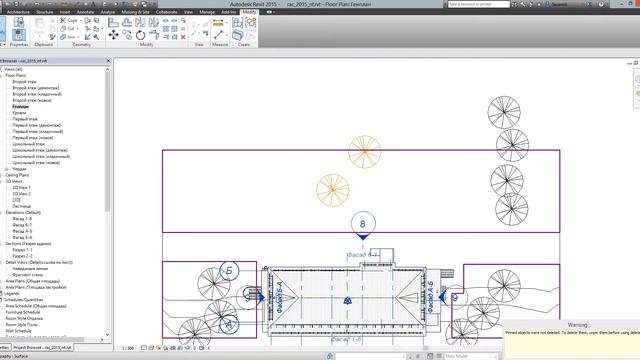Screen dimensions: 640x360
Task: Click the red Delete X icon
Action: [183, 37]
